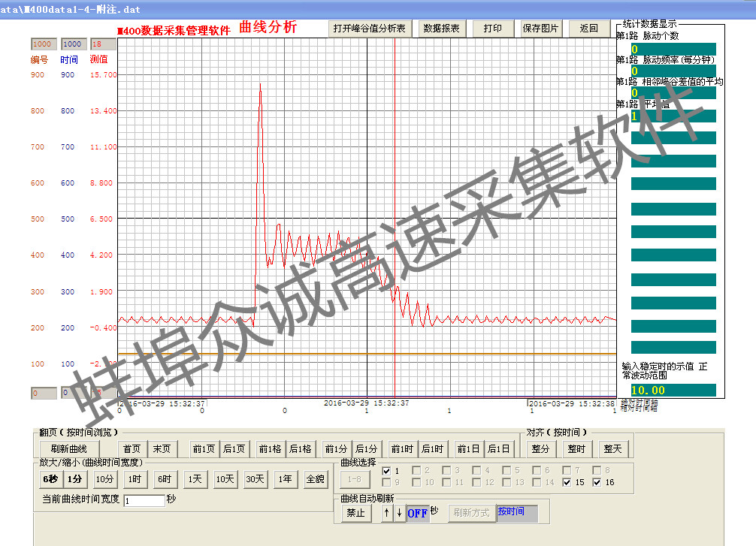
Task: Click the 当前曲线时间宽度 input field
Action: (x=144, y=500)
